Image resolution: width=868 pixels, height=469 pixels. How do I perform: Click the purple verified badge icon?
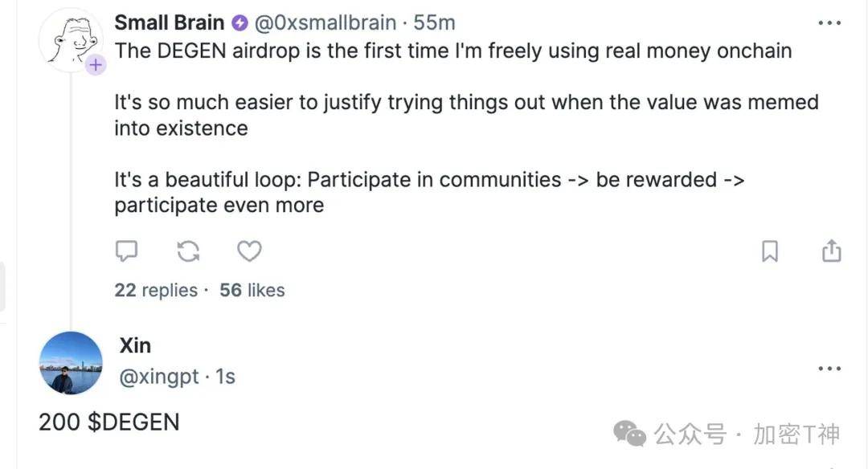point(240,23)
